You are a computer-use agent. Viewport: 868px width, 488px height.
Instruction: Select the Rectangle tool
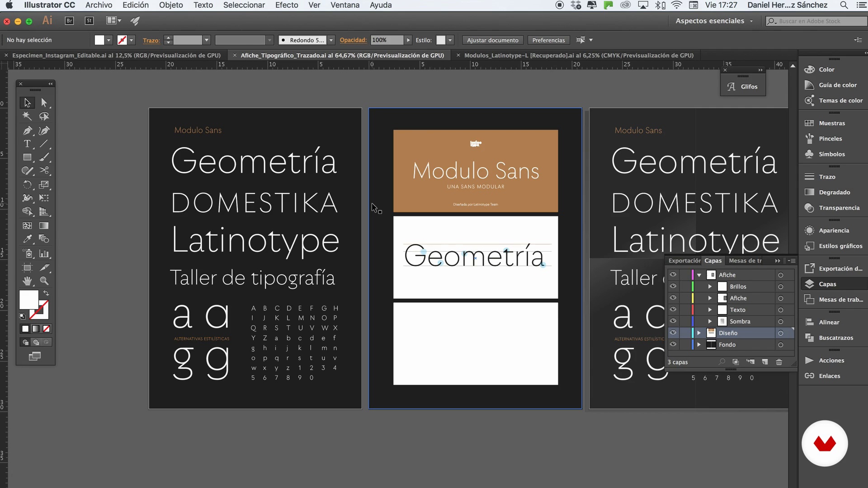click(x=27, y=157)
